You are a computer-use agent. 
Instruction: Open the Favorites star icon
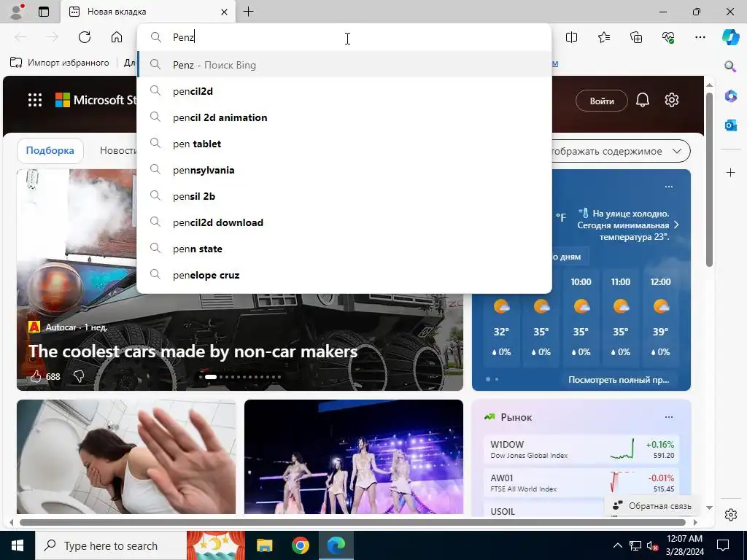pyautogui.click(x=603, y=37)
